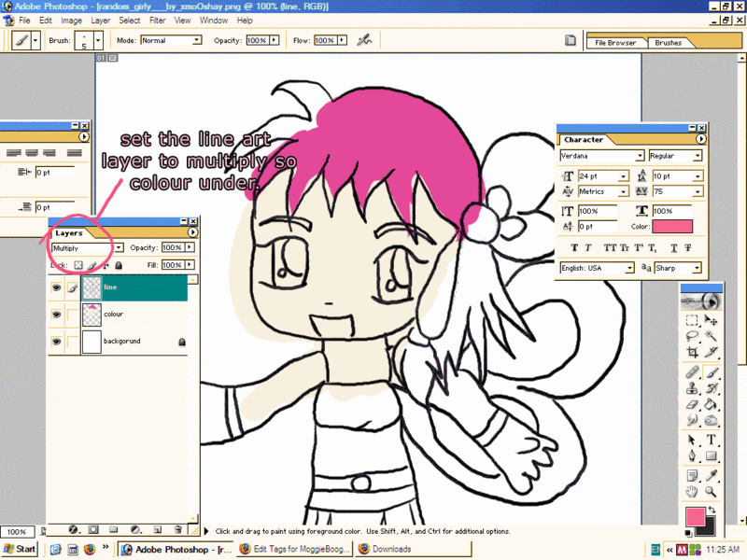Select the Eraser tool
747x560 pixels.
[x=692, y=405]
